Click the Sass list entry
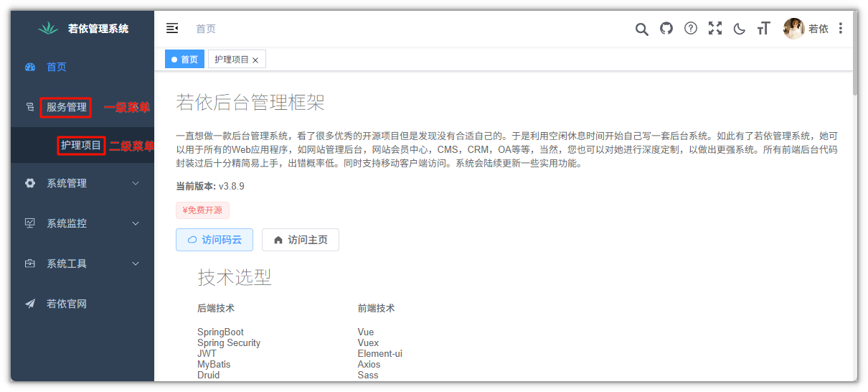This screenshot has height=392, width=868. (368, 375)
